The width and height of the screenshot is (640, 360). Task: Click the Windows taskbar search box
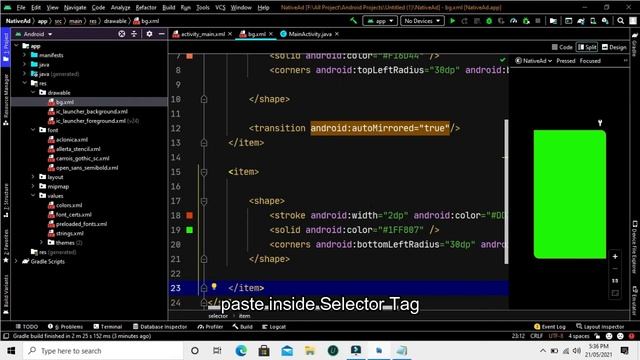tap(103, 351)
